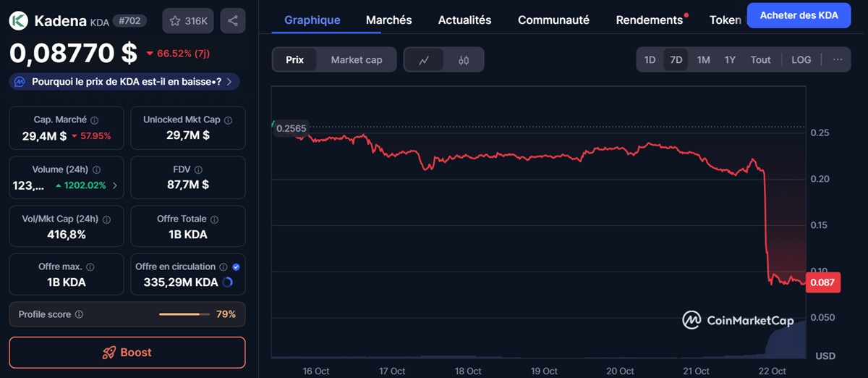Click the info icon beside Cap. Marché

tap(95, 120)
